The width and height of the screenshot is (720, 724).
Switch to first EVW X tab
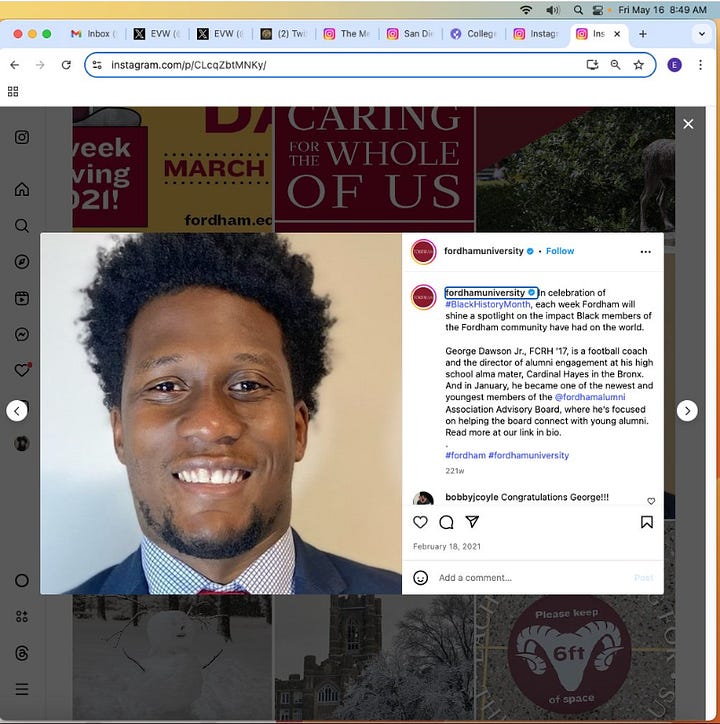point(157,34)
